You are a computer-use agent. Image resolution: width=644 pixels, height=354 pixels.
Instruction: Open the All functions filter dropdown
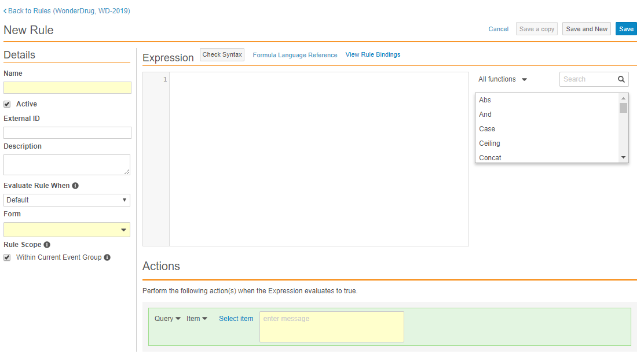502,80
